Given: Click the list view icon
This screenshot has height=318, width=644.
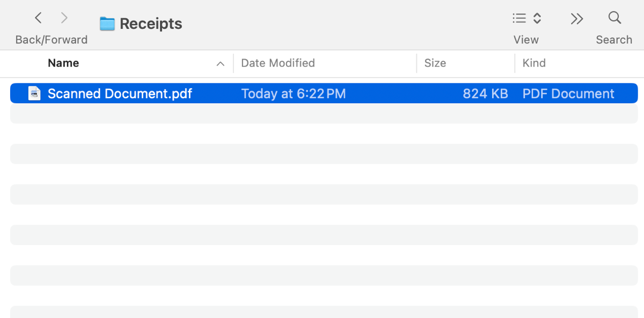Looking at the screenshot, I should click(x=519, y=19).
